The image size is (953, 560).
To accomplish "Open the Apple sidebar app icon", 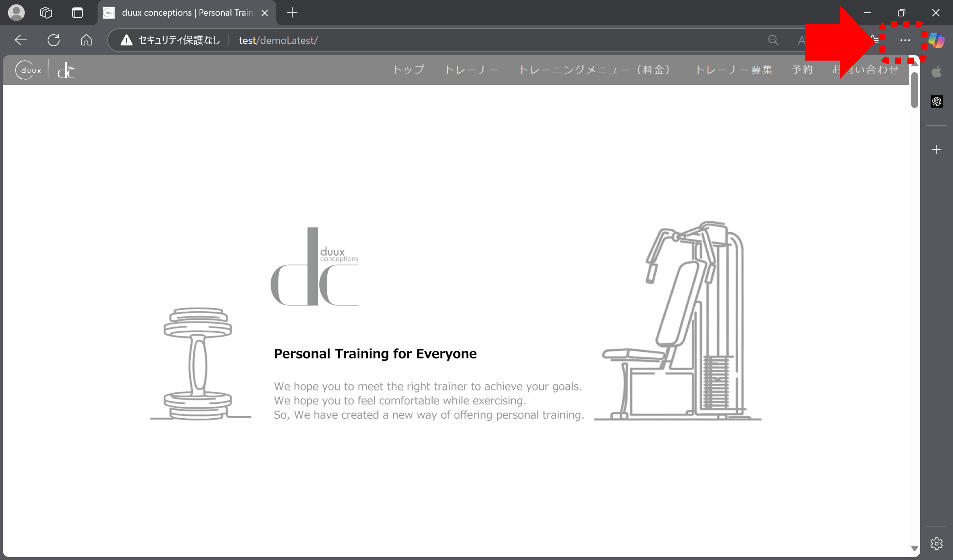I will coord(936,71).
